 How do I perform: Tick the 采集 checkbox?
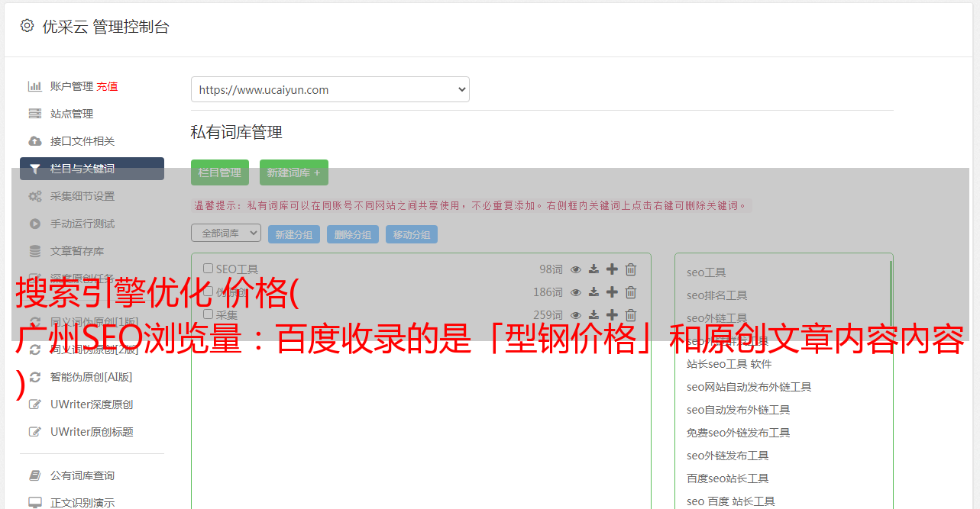pos(208,314)
